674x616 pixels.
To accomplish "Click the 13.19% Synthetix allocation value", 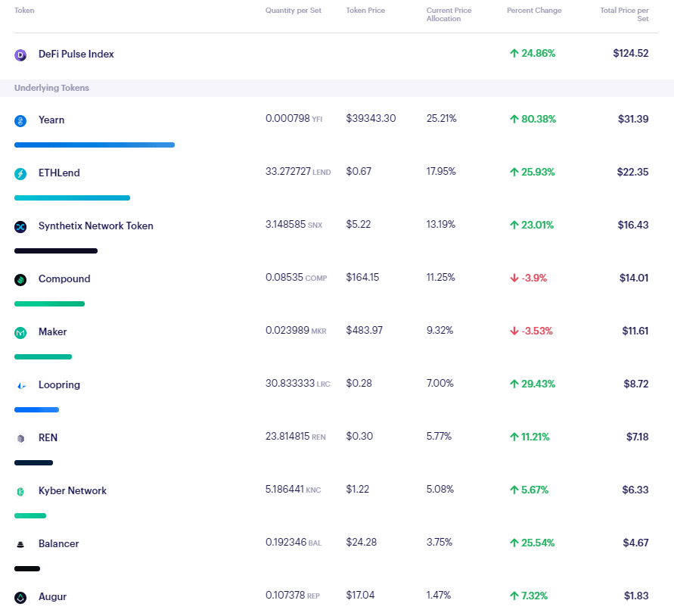I will pyautogui.click(x=440, y=225).
